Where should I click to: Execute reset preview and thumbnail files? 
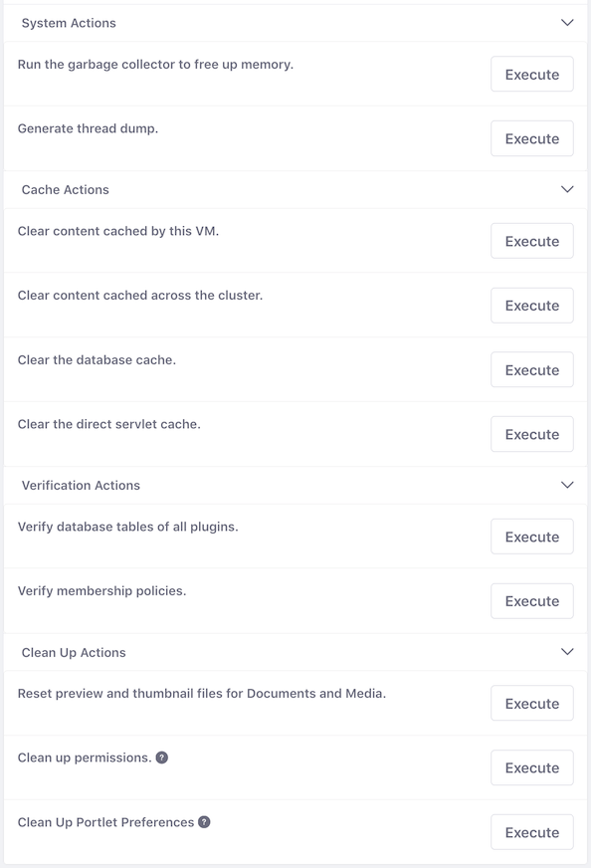(531, 703)
